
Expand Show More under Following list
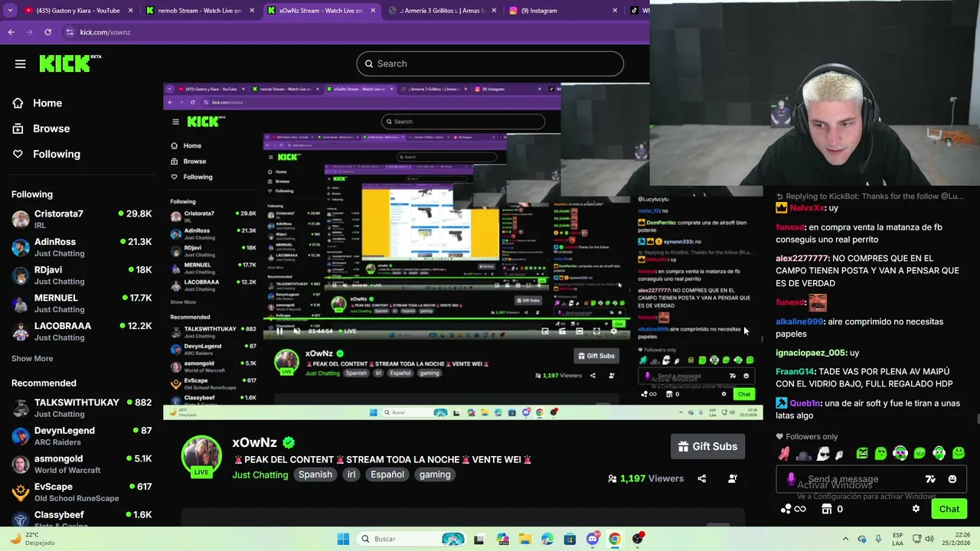click(x=32, y=358)
